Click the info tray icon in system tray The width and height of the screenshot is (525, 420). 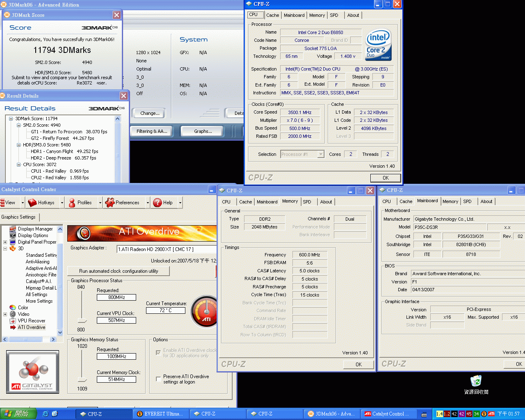point(484,414)
